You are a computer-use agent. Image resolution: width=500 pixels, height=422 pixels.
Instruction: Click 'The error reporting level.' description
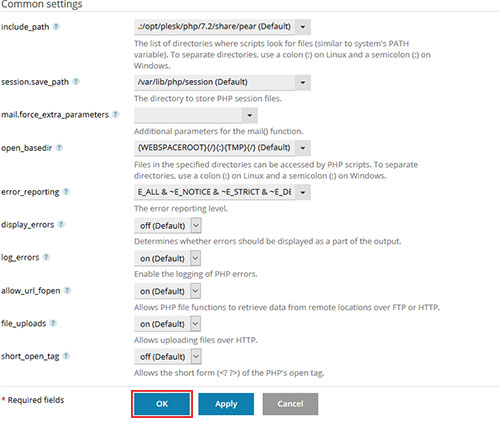[181, 209]
